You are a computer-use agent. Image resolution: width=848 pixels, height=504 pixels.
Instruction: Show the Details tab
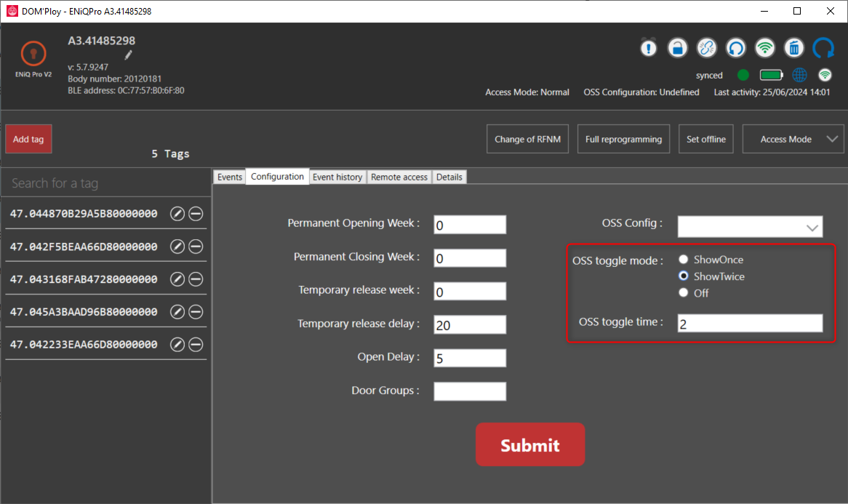(x=449, y=177)
